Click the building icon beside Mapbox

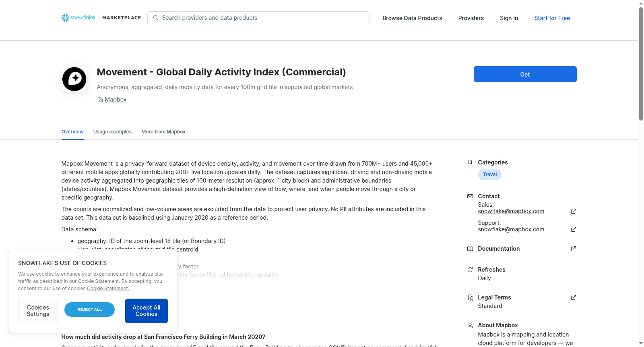(x=100, y=100)
